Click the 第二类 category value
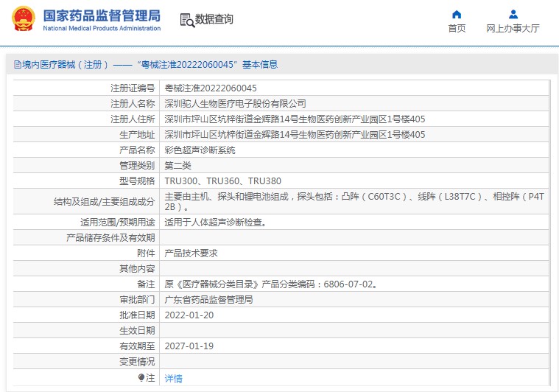 pos(177,166)
